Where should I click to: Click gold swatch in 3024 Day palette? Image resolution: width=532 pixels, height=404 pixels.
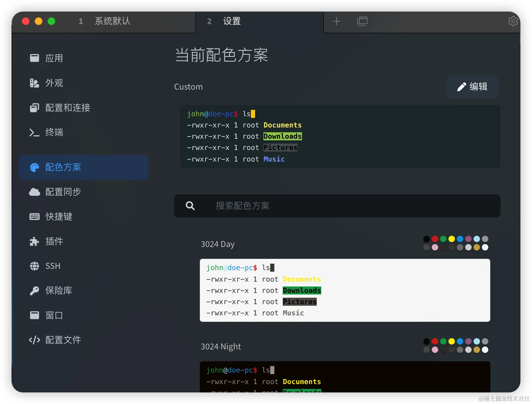click(x=477, y=247)
